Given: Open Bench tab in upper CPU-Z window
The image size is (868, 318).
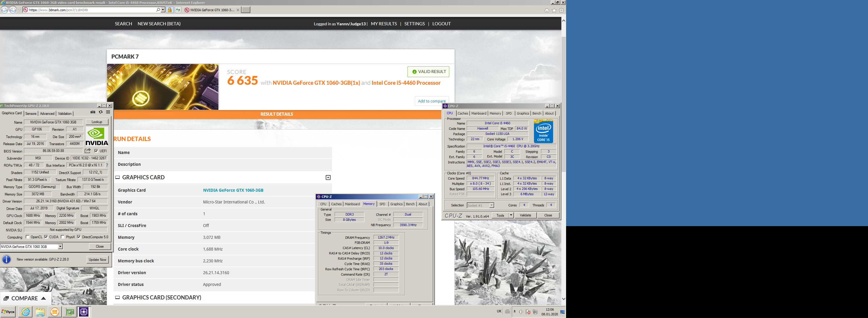Looking at the screenshot, I should (537, 113).
